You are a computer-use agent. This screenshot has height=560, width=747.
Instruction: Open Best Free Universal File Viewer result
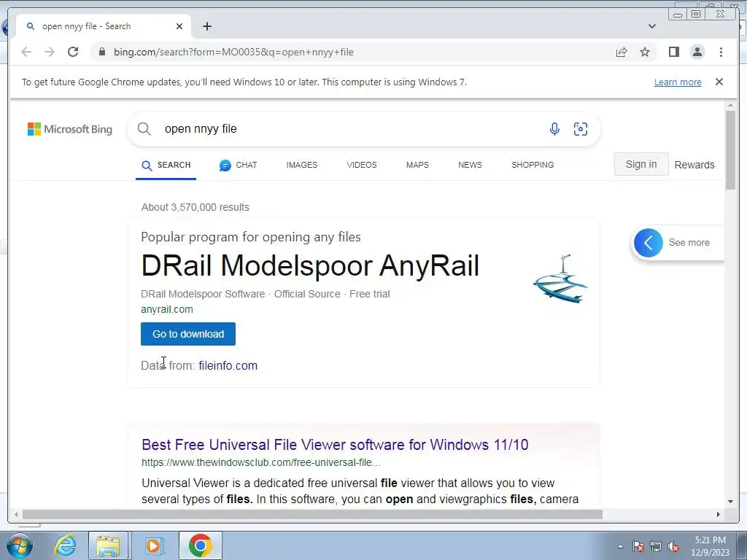tap(335, 444)
